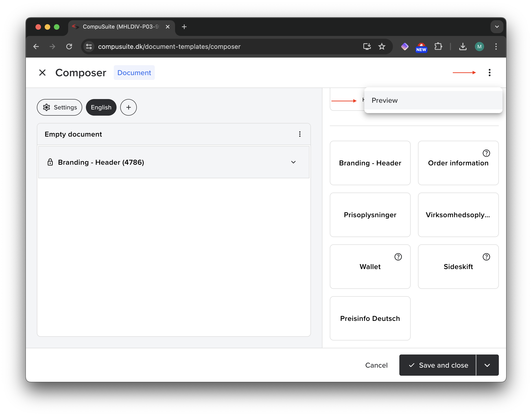Click the help icon on Wallet card
532x416 pixels.
(398, 257)
